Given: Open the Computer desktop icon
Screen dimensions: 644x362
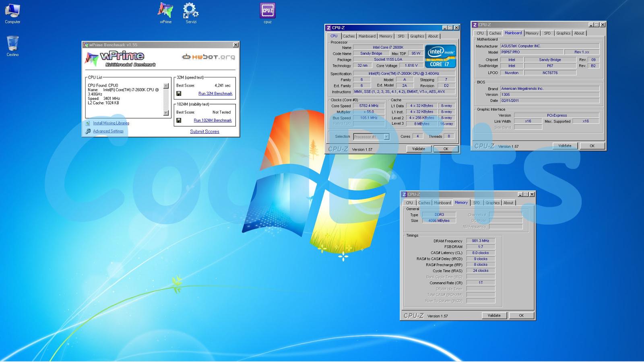Looking at the screenshot, I should [x=12, y=13].
